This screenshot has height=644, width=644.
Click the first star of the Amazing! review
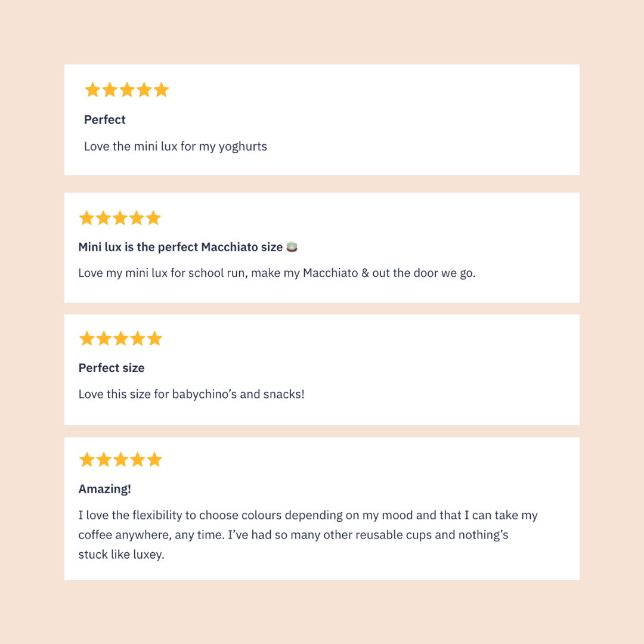[86, 460]
